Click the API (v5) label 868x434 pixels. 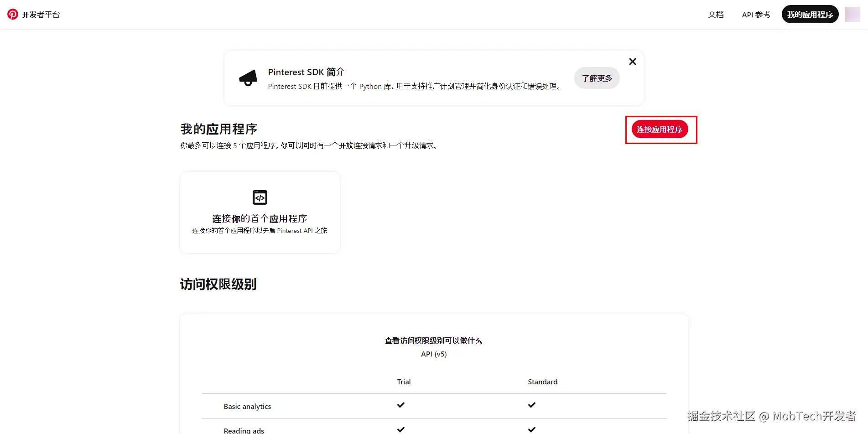point(434,354)
